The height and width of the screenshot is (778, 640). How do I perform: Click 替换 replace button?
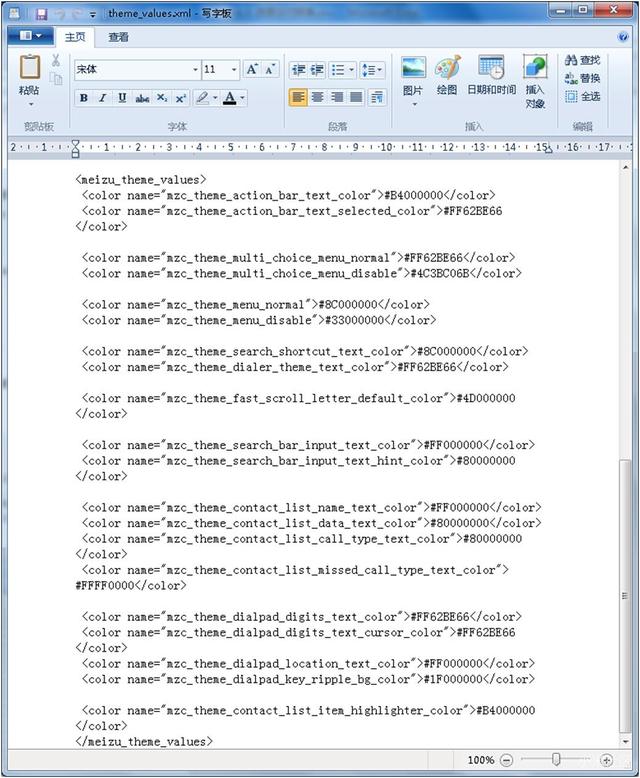point(582,78)
